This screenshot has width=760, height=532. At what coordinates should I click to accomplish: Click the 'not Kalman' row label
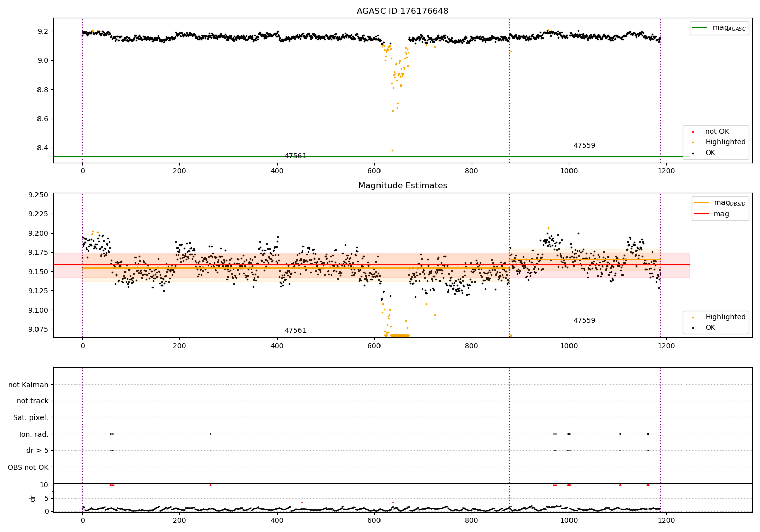click(28, 385)
